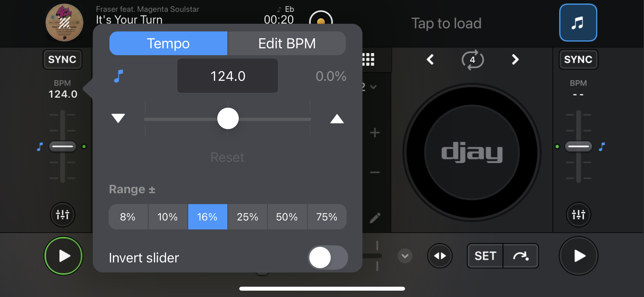Click the tempo slider handle
Image resolution: width=644 pixels, height=297 pixels.
point(228,118)
